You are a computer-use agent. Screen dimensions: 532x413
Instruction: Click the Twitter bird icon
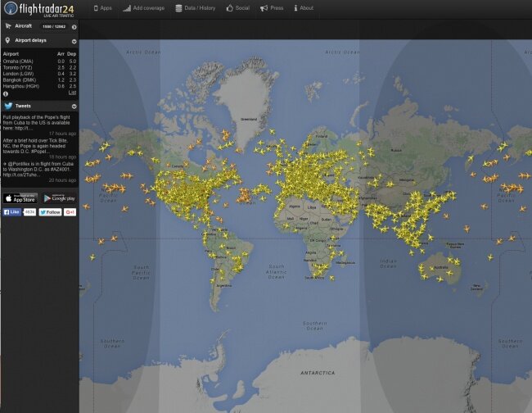(x=8, y=106)
